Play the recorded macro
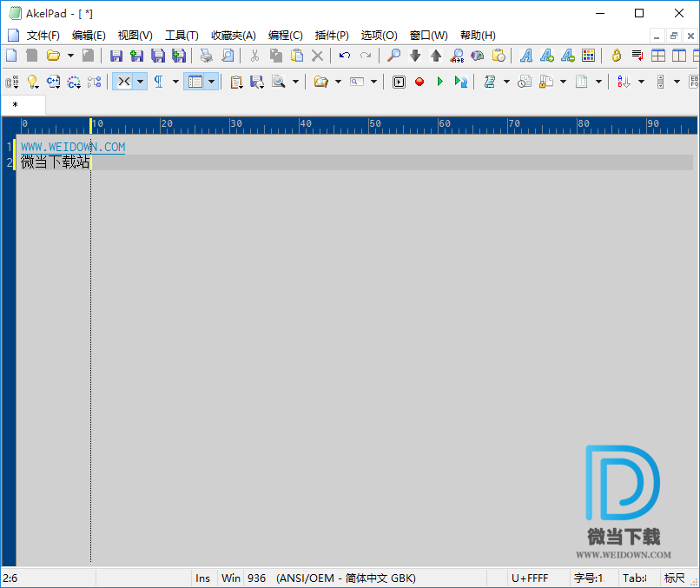700x588 pixels. click(439, 82)
